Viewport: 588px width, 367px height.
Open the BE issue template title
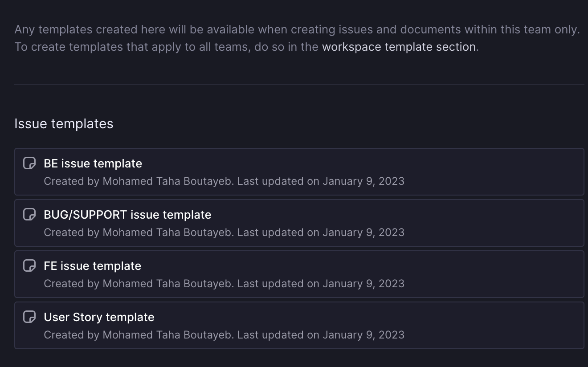pos(93,163)
